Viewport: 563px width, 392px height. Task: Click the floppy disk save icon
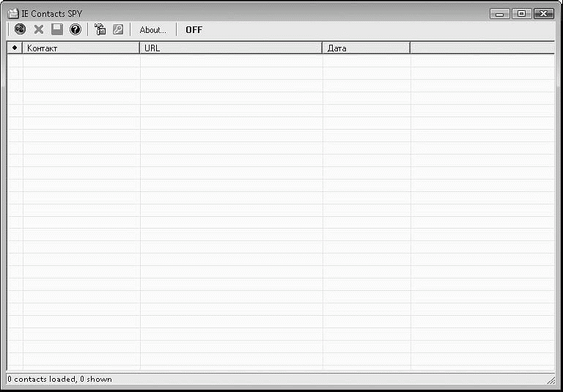coord(57,29)
